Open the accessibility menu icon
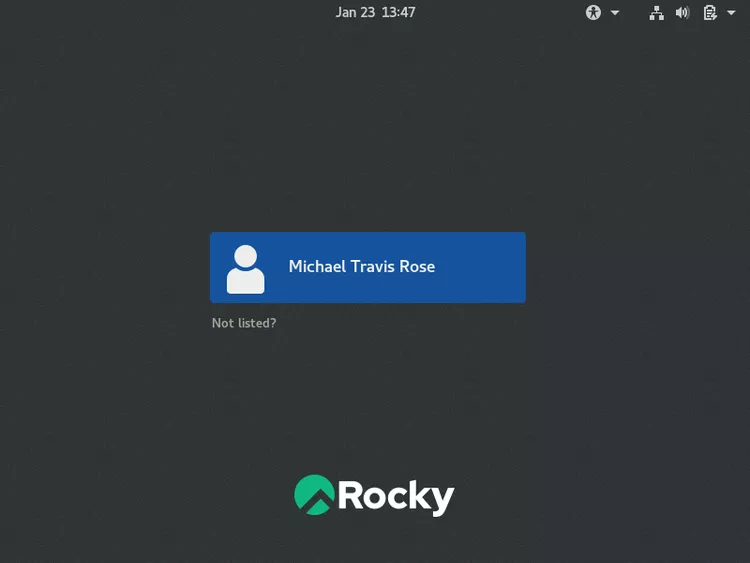 593,12
